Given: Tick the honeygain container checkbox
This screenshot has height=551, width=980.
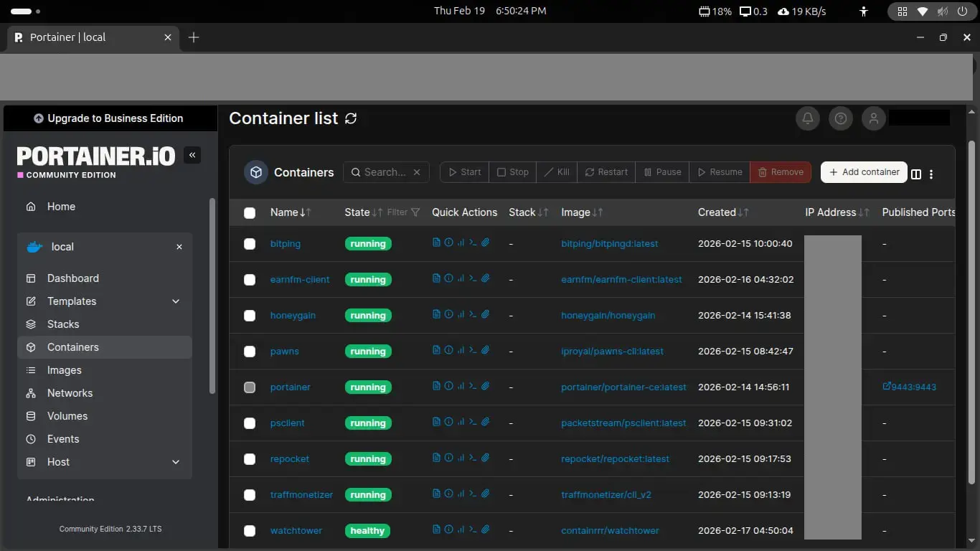Looking at the screenshot, I should click(250, 316).
